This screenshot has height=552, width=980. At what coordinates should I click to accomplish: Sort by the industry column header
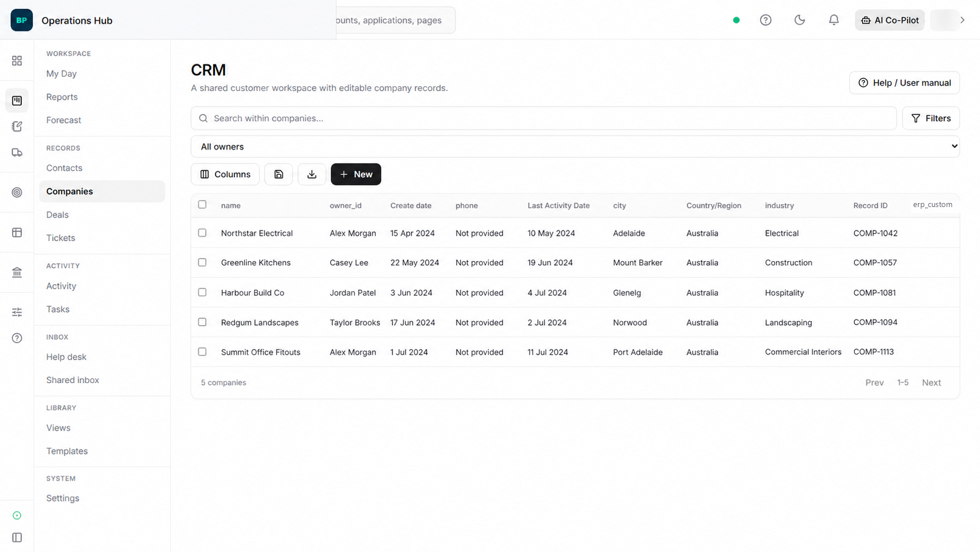(780, 206)
